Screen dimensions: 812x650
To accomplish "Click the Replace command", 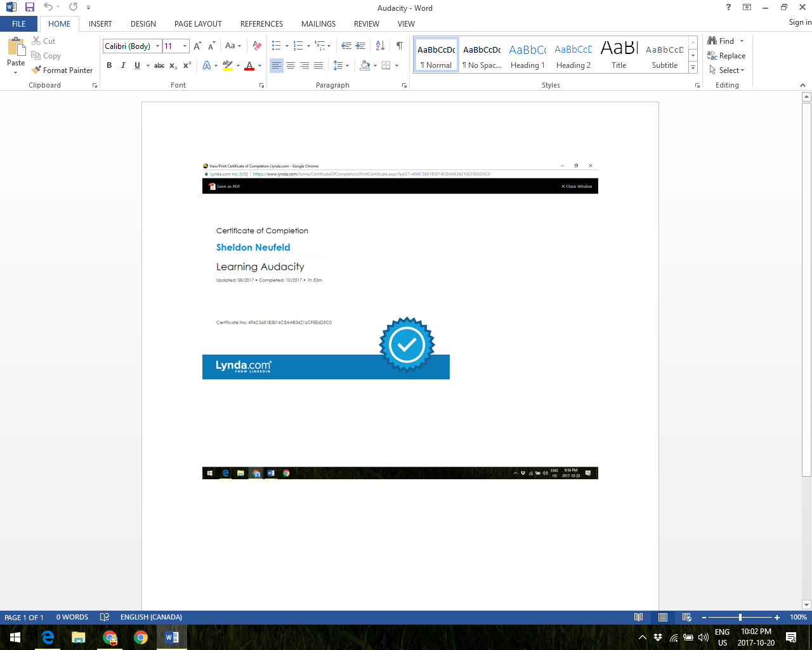I will (x=726, y=56).
